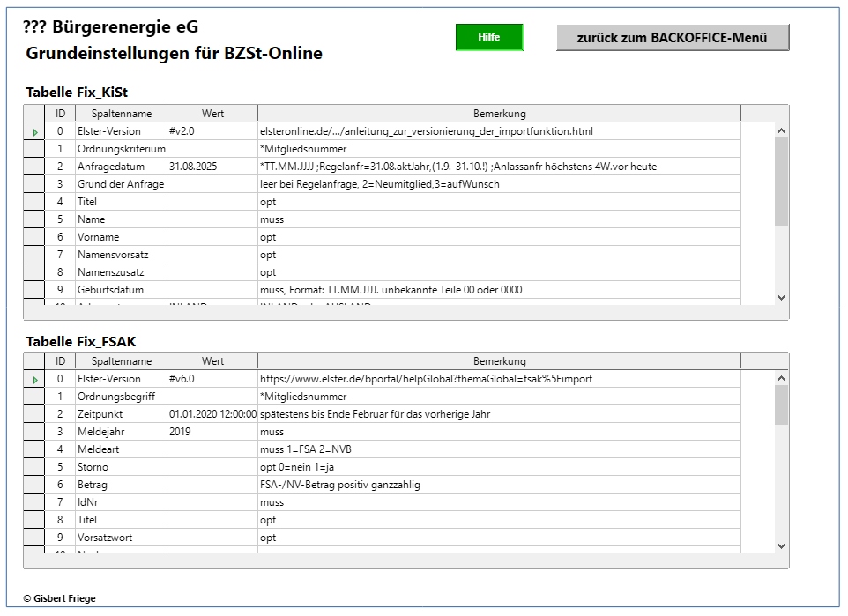Select Meldejahr value 2019 cell
Screen dimensions: 848x616
(x=212, y=432)
